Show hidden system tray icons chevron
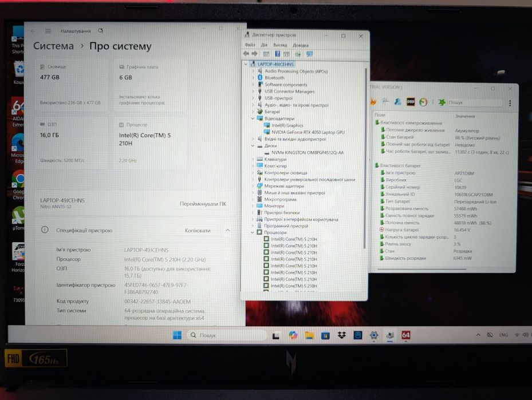 point(478,335)
